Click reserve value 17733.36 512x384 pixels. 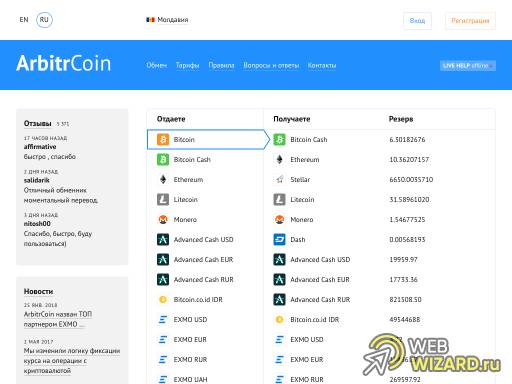tap(403, 280)
